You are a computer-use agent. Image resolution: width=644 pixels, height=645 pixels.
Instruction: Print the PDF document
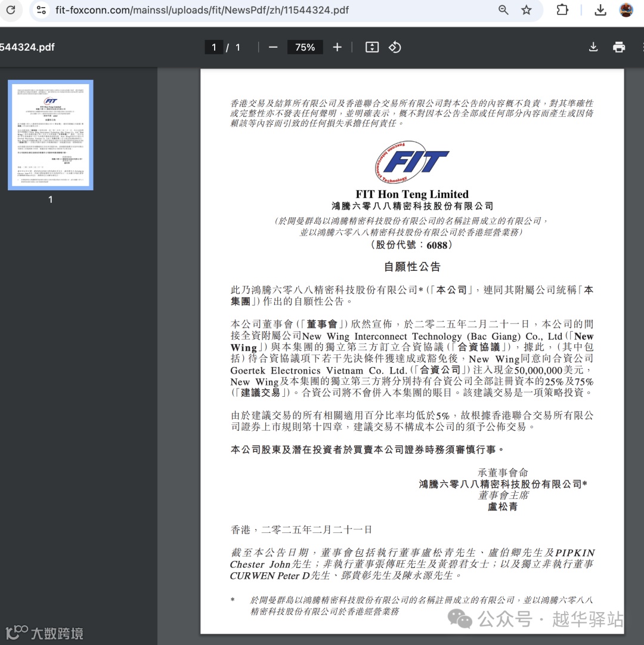coord(619,47)
